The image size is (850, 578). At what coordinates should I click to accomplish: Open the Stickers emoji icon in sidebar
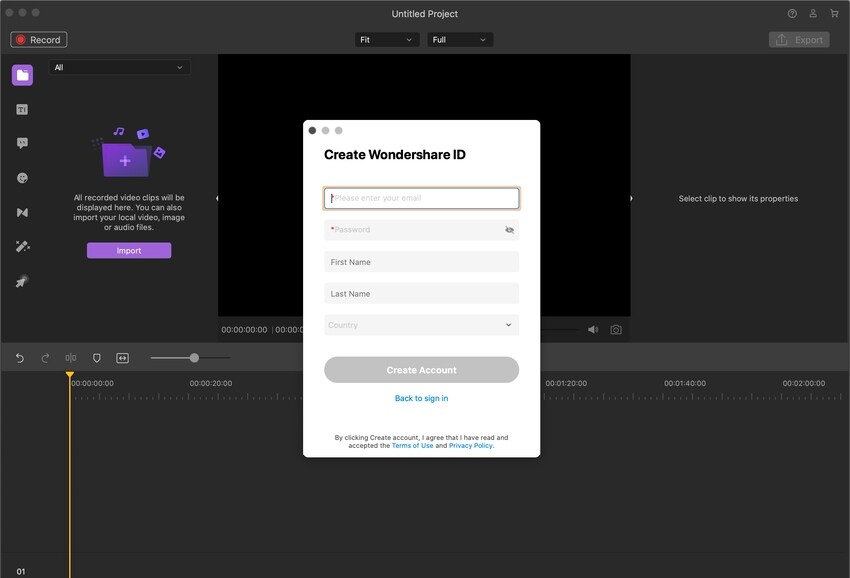click(x=22, y=178)
